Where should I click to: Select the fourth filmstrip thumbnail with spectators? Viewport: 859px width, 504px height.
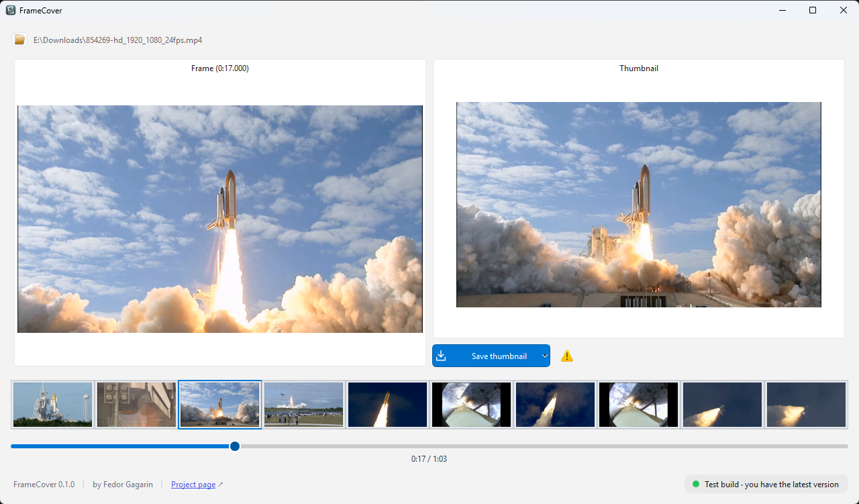(x=304, y=405)
